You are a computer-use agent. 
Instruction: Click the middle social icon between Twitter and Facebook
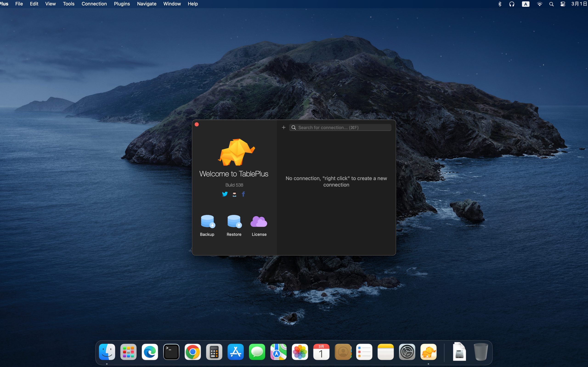tap(234, 194)
